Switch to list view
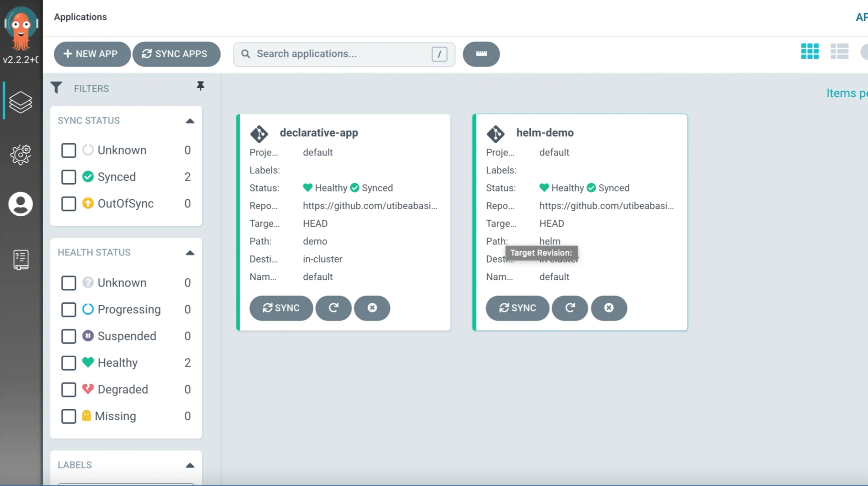The image size is (868, 486). pyautogui.click(x=840, y=52)
